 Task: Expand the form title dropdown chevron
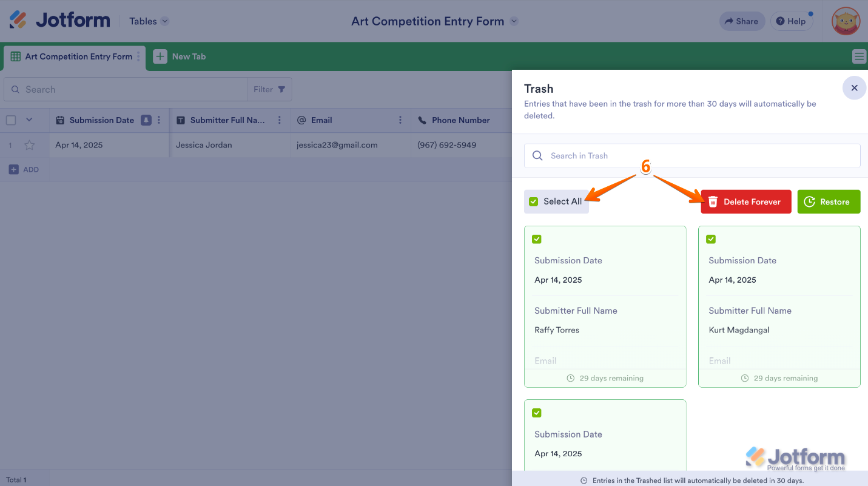(x=514, y=21)
